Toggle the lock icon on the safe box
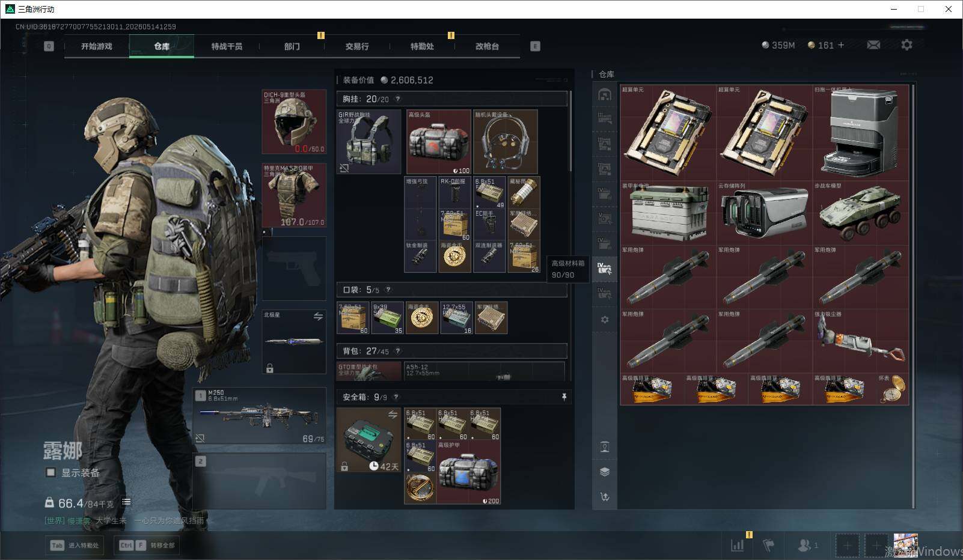Screen dimensions: 963x560 [344, 466]
